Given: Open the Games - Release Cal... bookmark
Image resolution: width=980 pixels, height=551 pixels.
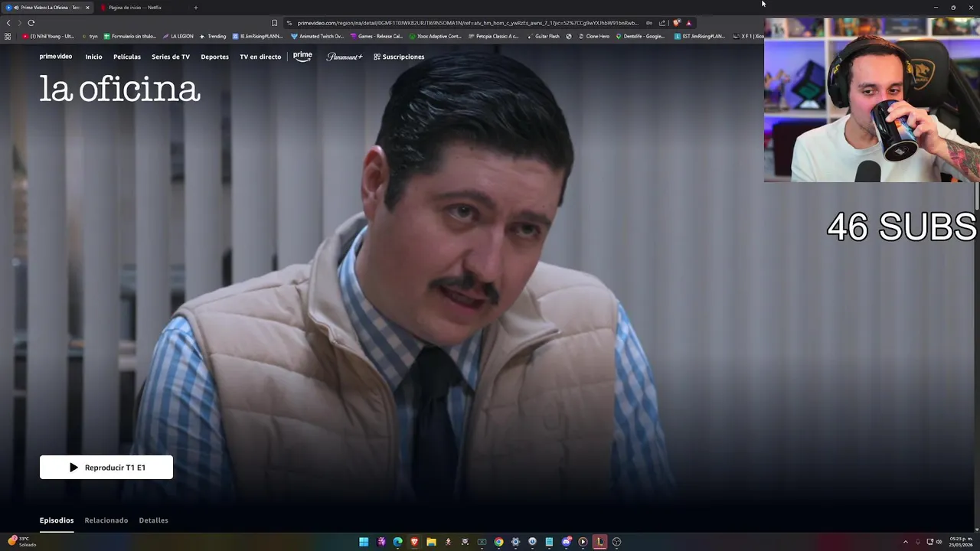Looking at the screenshot, I should coord(375,36).
